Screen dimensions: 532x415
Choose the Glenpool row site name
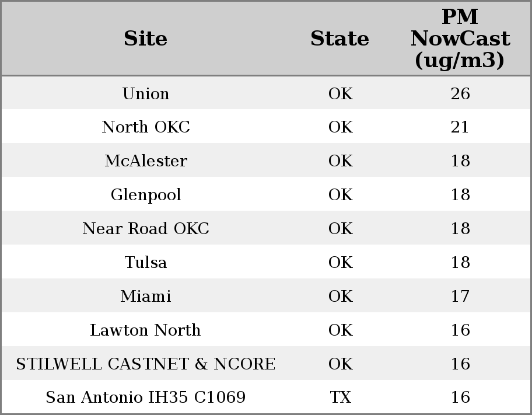[146, 195]
